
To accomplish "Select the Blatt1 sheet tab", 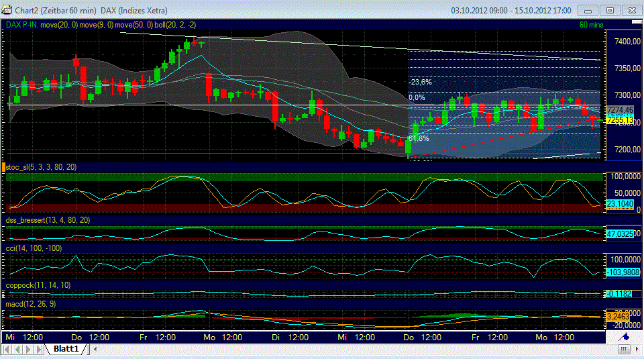I will (x=66, y=349).
